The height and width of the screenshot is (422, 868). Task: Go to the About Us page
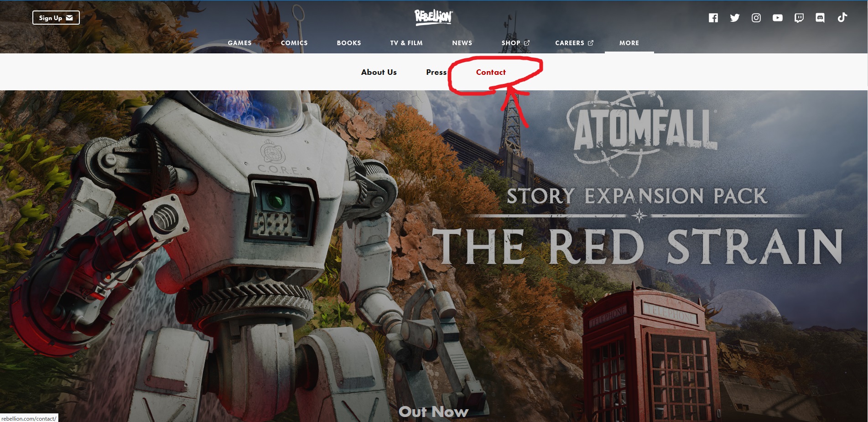pos(379,72)
